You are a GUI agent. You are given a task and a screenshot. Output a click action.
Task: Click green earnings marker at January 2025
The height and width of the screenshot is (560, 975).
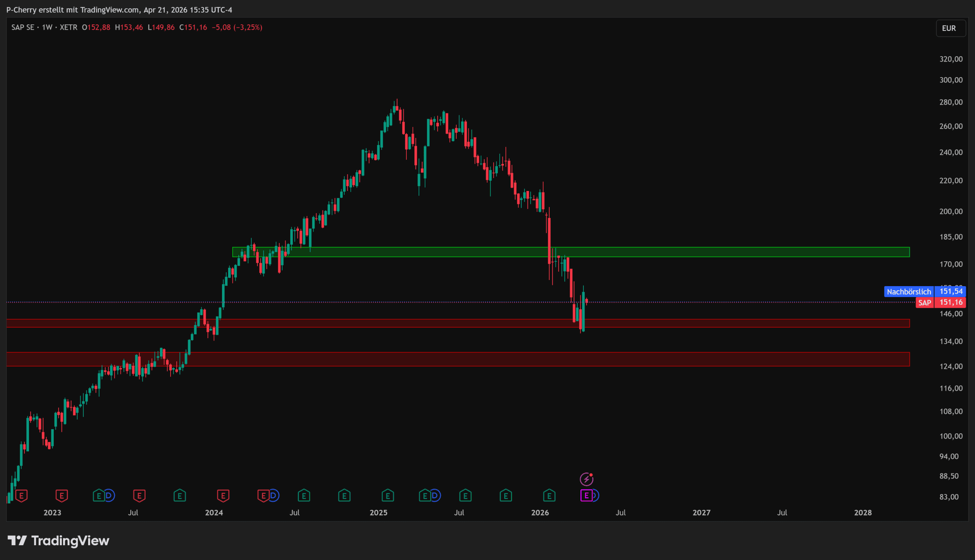388,495
